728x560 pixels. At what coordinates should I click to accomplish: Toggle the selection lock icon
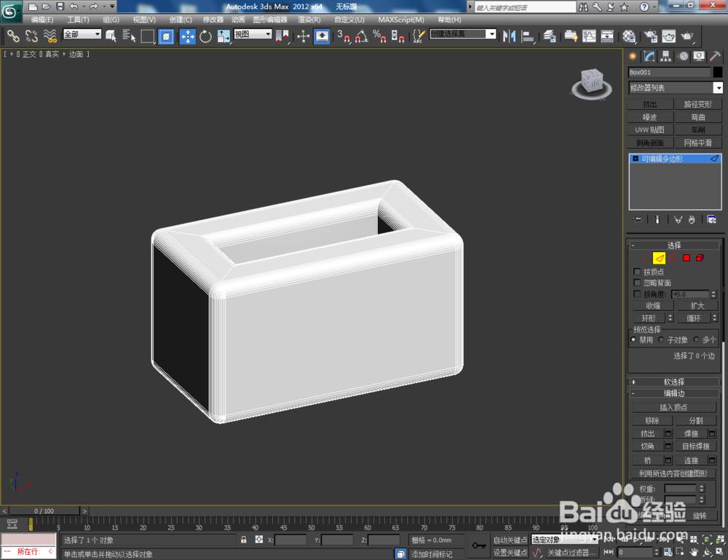(x=243, y=540)
